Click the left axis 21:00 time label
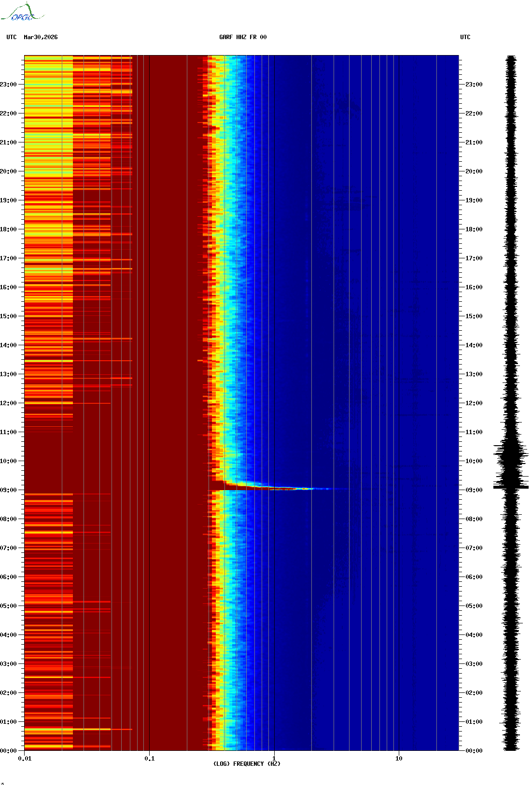The height and width of the screenshot is (789, 532). coord(8,142)
